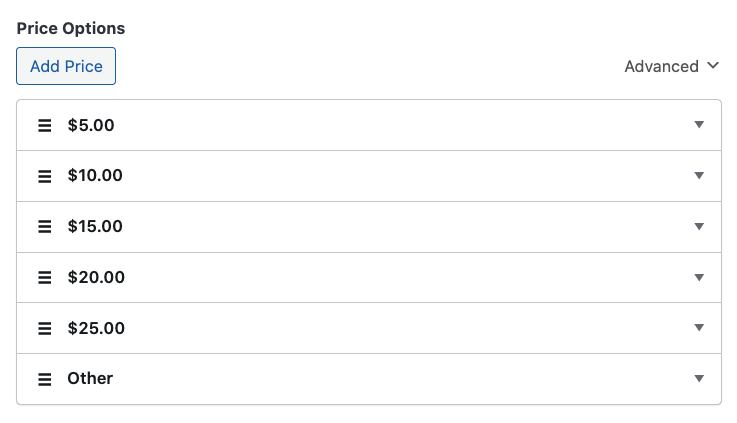Click the drag handle icon for $15.00
The height and width of the screenshot is (423, 737).
(44, 227)
